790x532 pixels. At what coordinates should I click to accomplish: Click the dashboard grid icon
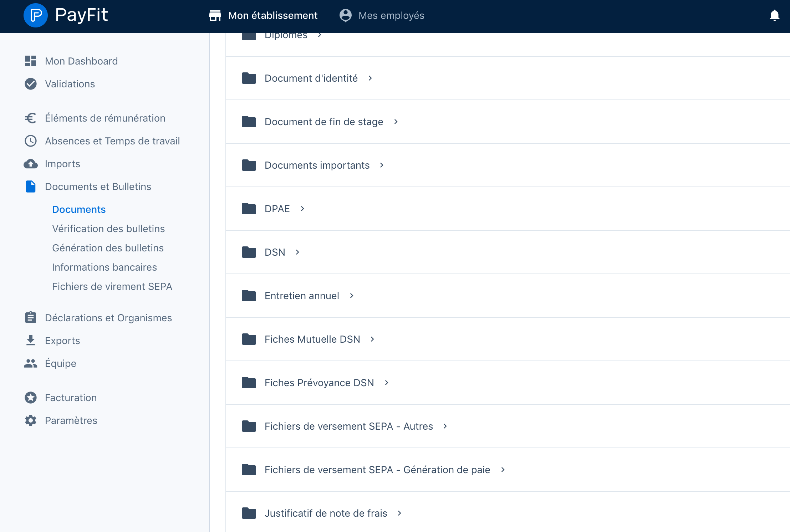coord(31,61)
